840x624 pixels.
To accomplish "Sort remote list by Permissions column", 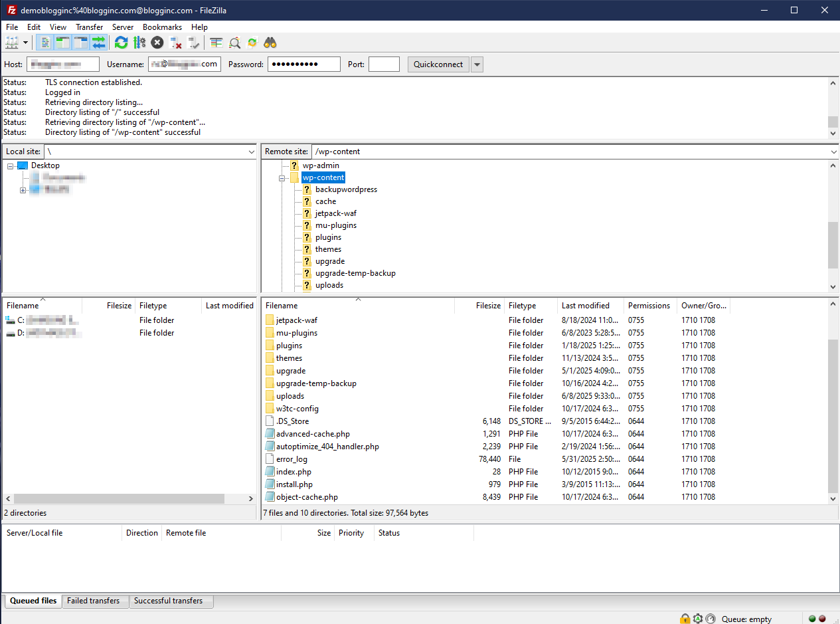I will tap(650, 306).
